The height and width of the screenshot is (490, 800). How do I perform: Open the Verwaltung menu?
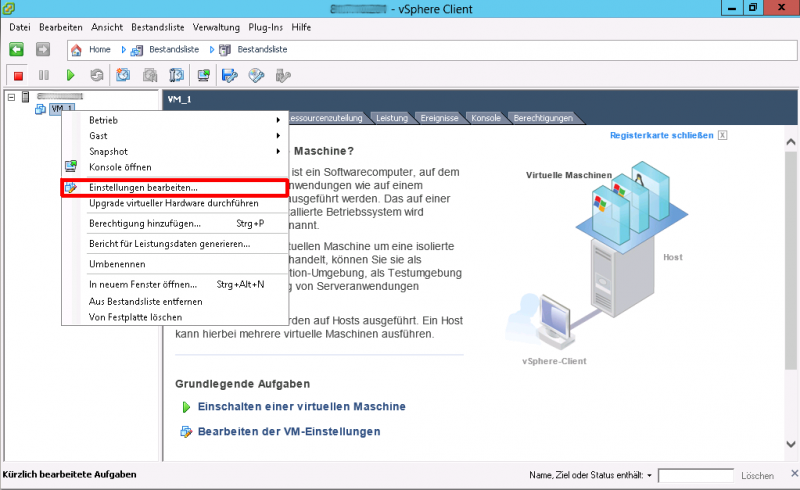(216, 27)
